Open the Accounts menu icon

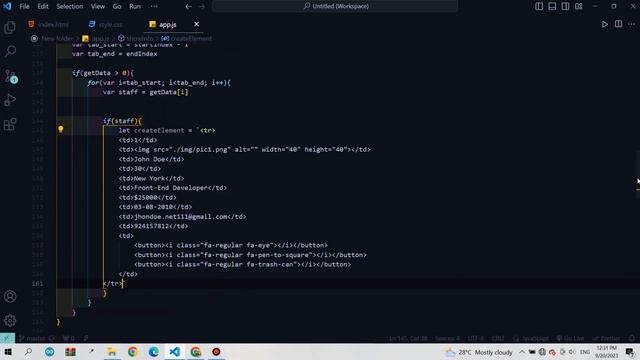(10, 296)
